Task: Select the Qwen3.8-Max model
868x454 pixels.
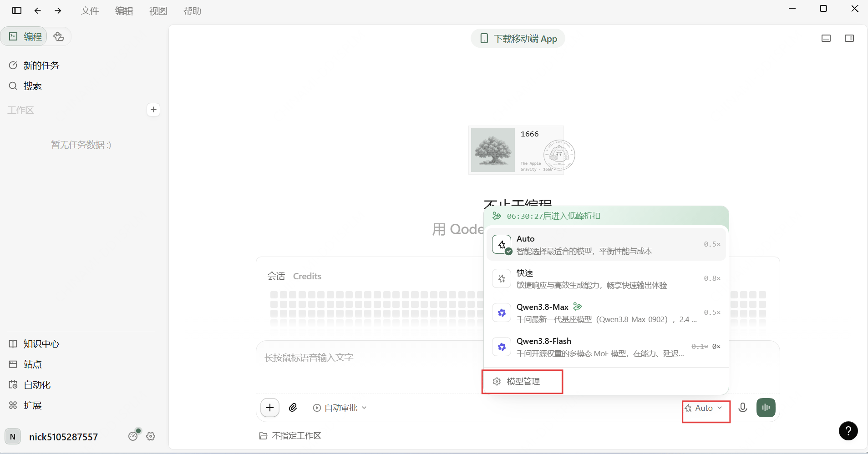Action: click(606, 313)
